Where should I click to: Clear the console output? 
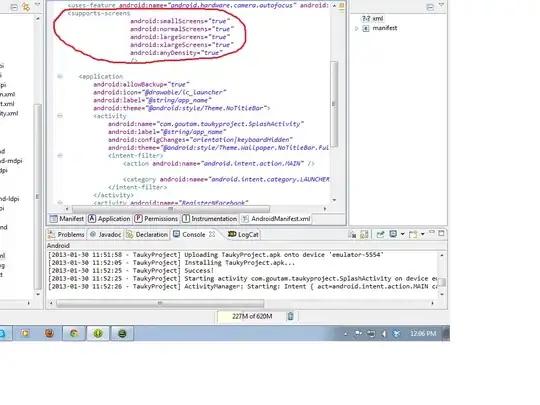click(x=352, y=235)
